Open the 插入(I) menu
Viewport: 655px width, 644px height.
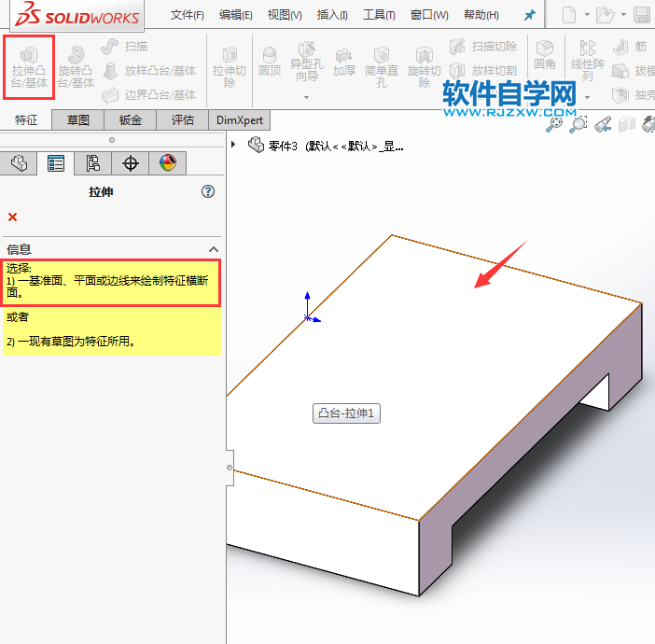332,15
